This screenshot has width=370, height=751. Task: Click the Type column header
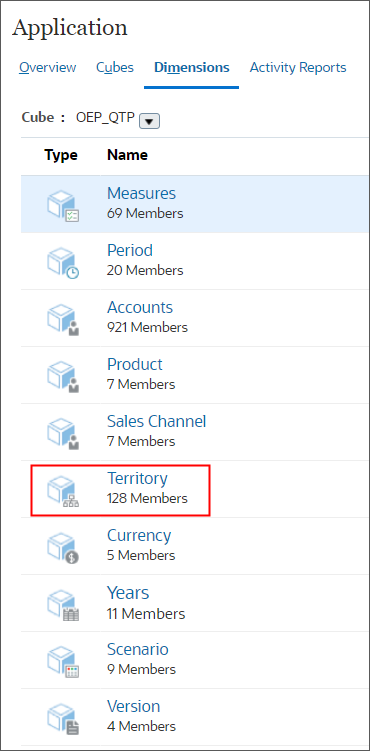[x=61, y=155]
